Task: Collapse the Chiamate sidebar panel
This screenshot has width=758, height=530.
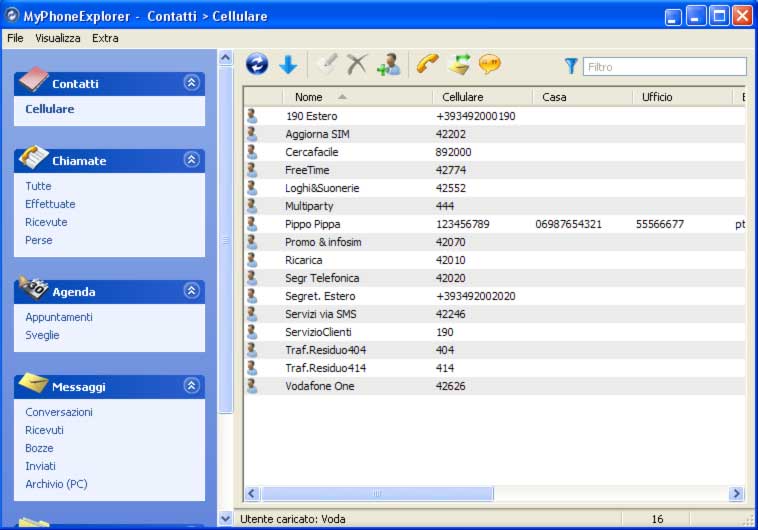Action: pyautogui.click(x=191, y=160)
